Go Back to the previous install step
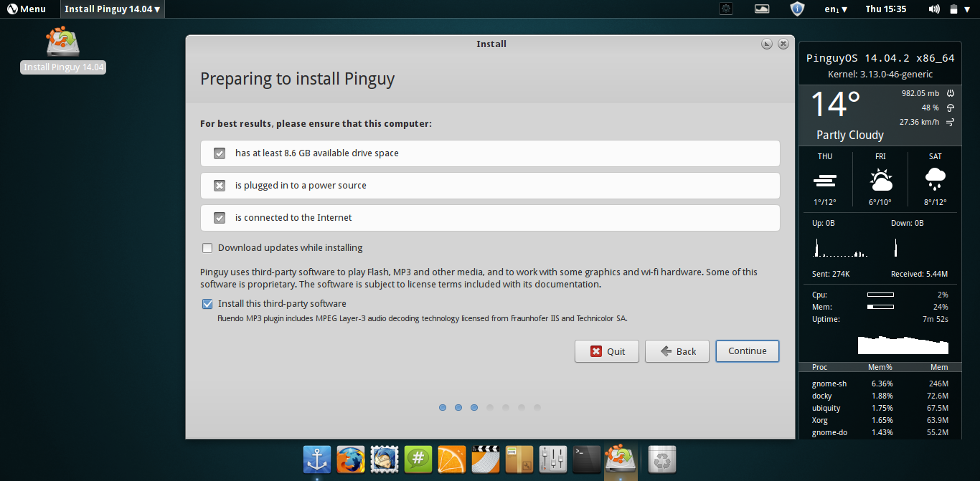This screenshot has height=481, width=980. [677, 351]
